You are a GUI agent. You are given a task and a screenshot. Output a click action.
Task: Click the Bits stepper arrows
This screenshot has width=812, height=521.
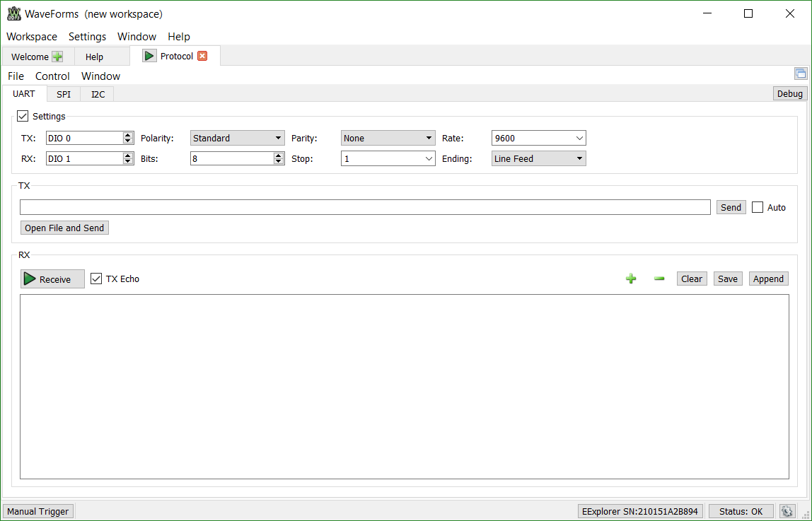279,159
